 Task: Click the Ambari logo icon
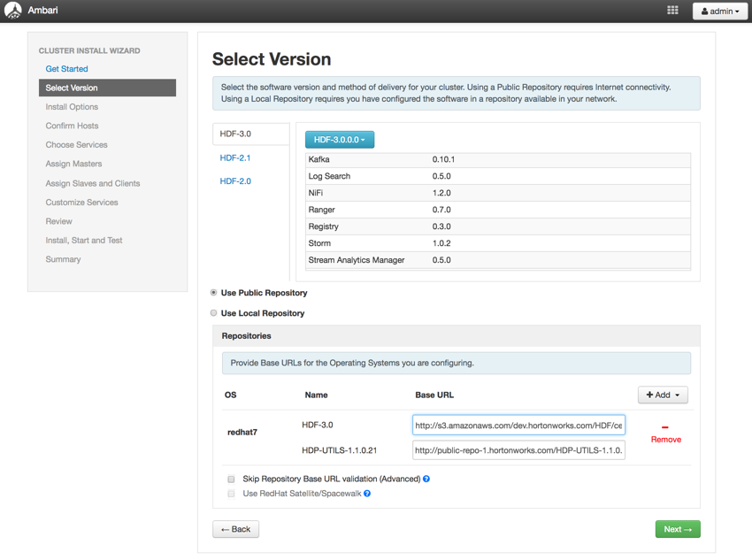[13, 12]
